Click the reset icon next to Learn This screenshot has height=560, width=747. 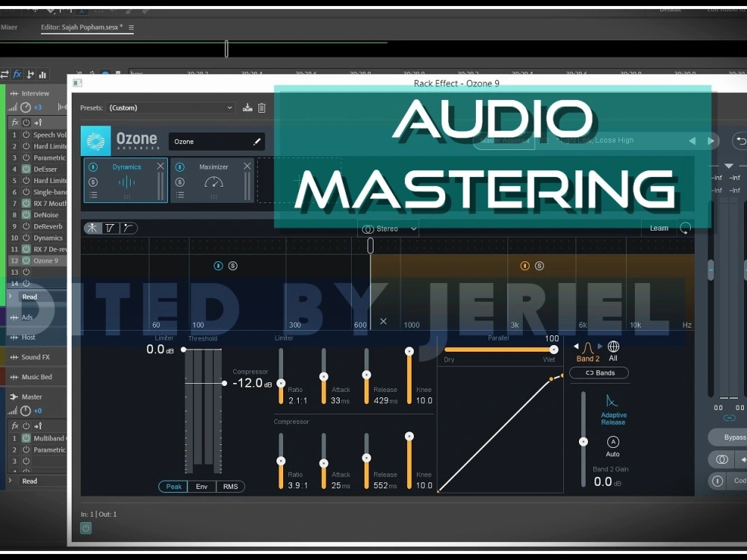coord(685,228)
